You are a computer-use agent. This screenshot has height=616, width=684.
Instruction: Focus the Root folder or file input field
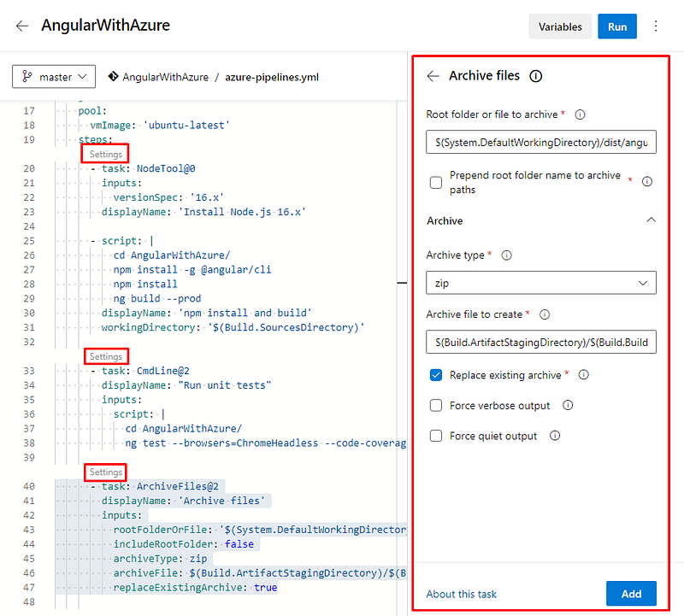coord(541,142)
